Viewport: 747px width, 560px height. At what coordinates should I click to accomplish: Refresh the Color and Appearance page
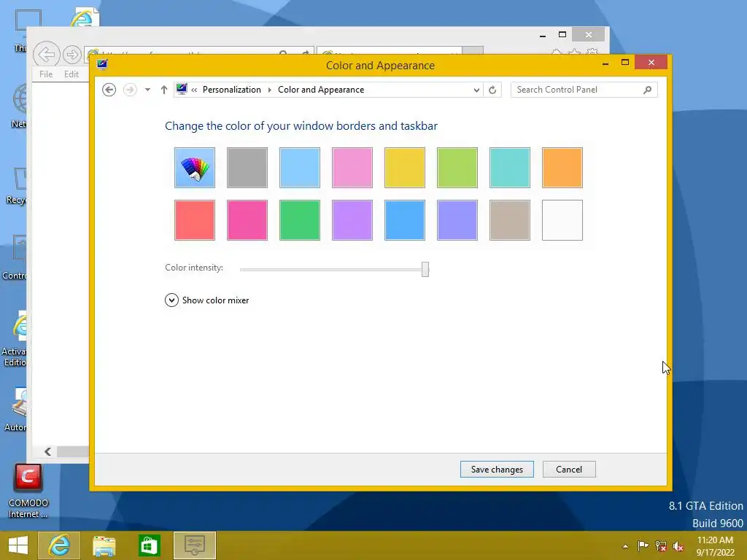click(492, 90)
